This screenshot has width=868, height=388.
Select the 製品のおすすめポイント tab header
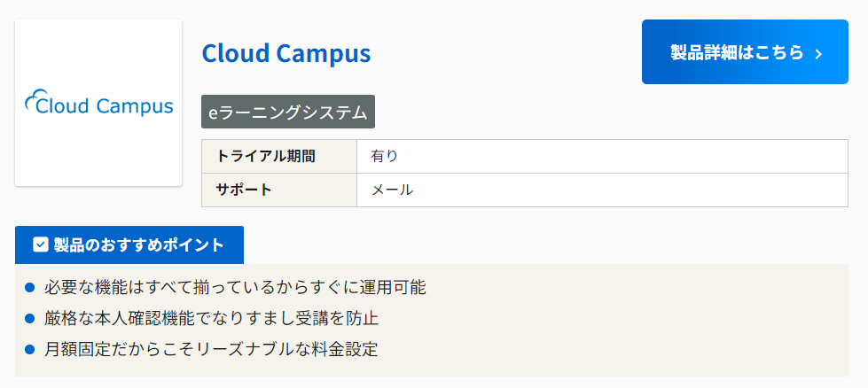coord(129,244)
